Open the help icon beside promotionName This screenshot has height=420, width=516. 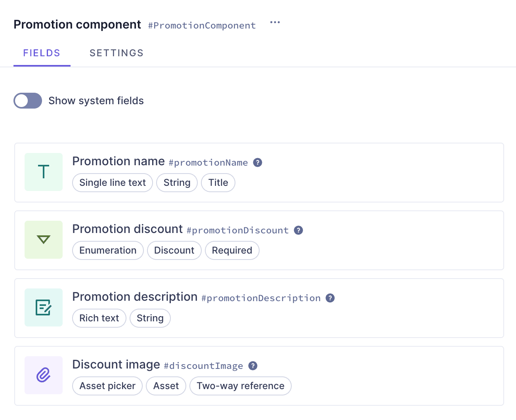pos(257,162)
